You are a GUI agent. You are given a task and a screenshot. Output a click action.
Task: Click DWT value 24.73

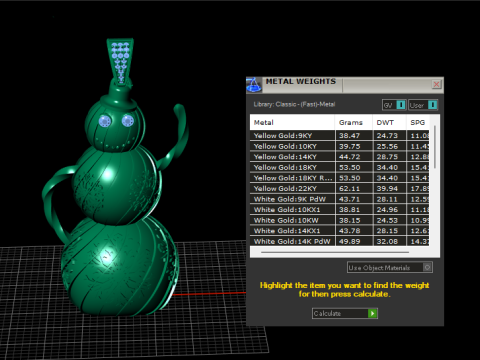click(x=387, y=136)
